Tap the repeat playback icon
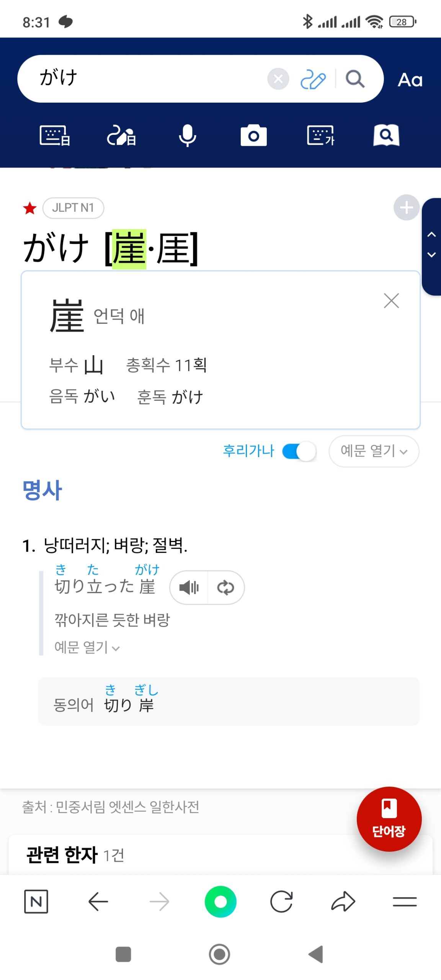This screenshot has width=441, height=980. pos(225,588)
